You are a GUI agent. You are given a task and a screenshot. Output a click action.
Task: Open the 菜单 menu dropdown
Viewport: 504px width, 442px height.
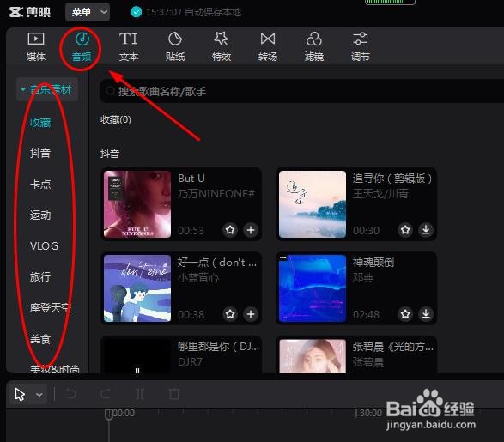pos(88,12)
